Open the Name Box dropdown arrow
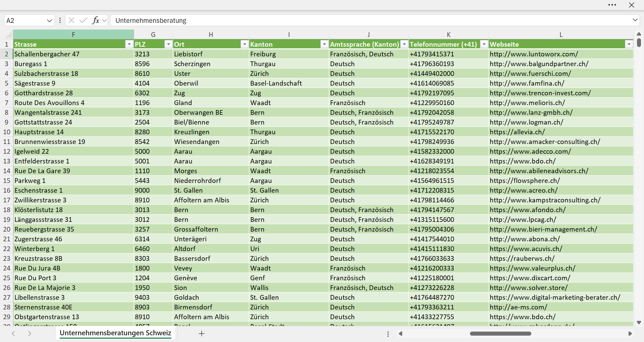The image size is (644, 342). 50,20
